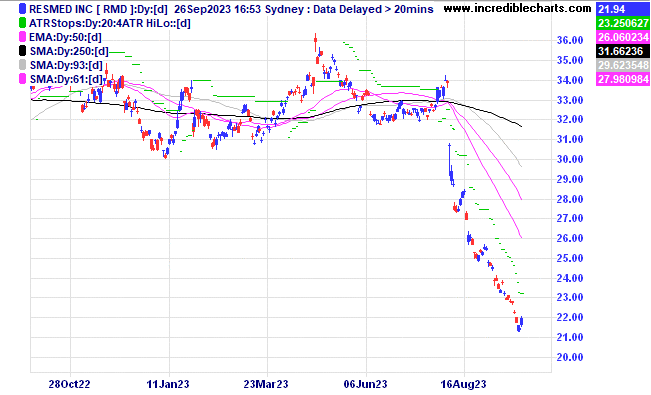Click the 21.00 price axis label
This screenshot has width=651, height=395.
[570, 337]
